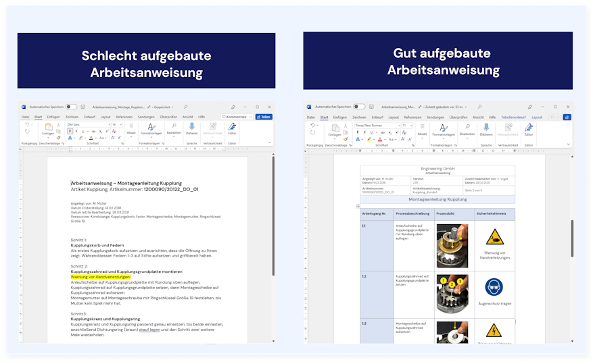
Task: Open search magnifier in right window title bar
Action: pyautogui.click(x=479, y=107)
